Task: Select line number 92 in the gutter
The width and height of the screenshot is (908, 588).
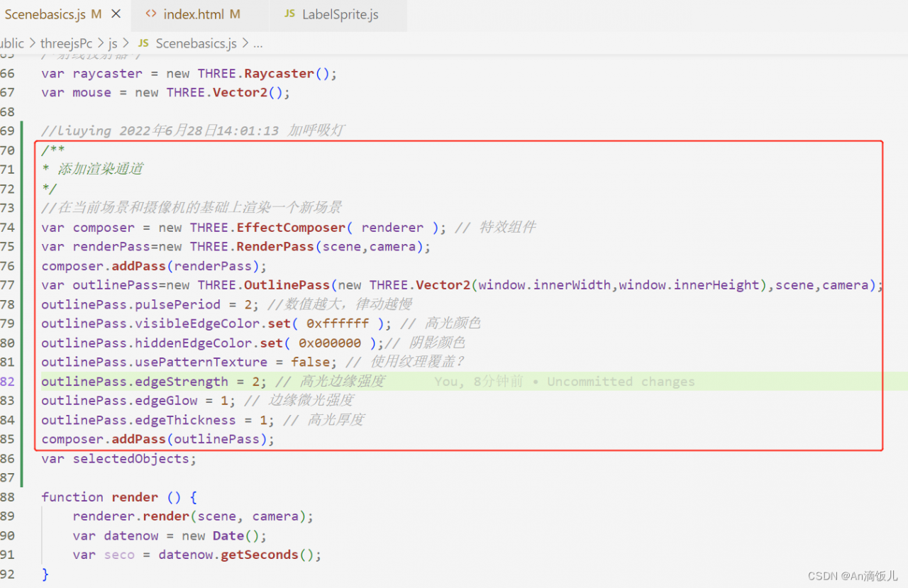Action: (7, 574)
